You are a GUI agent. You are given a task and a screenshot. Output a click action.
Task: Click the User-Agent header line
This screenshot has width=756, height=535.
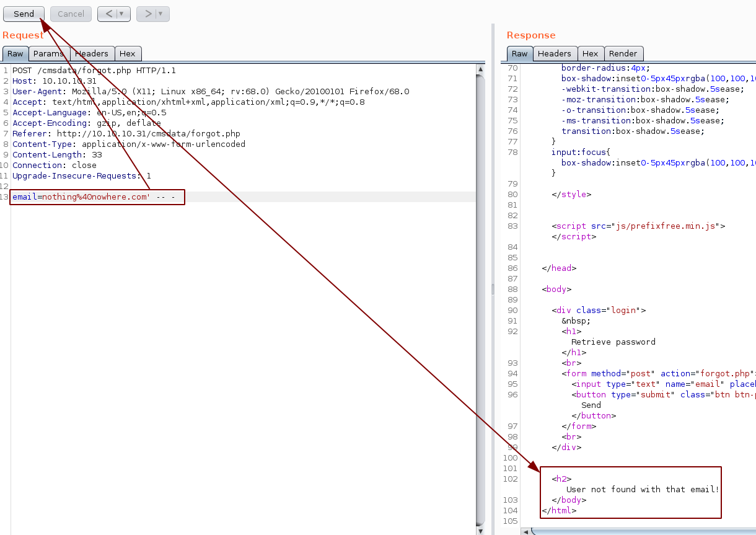211,92
